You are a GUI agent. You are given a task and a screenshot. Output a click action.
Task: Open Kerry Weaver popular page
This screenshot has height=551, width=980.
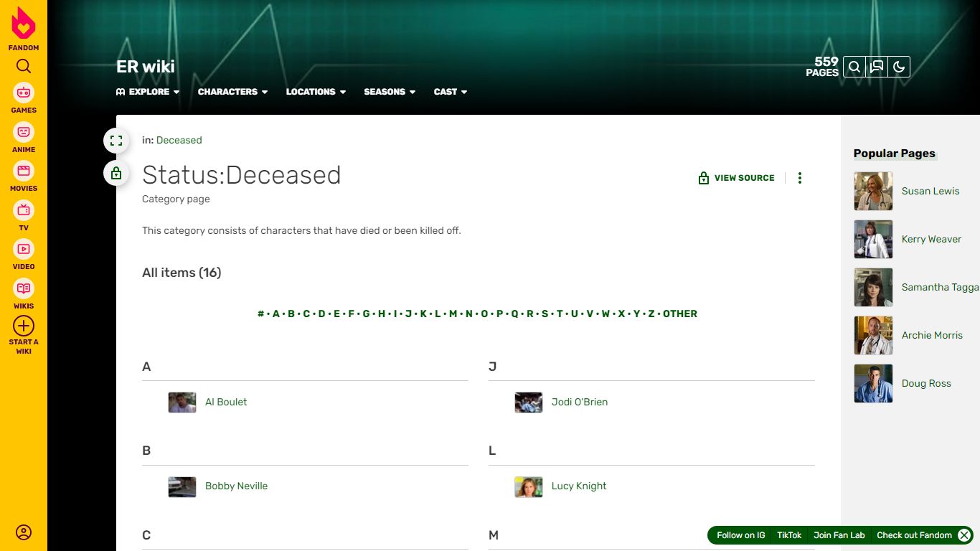click(x=931, y=239)
